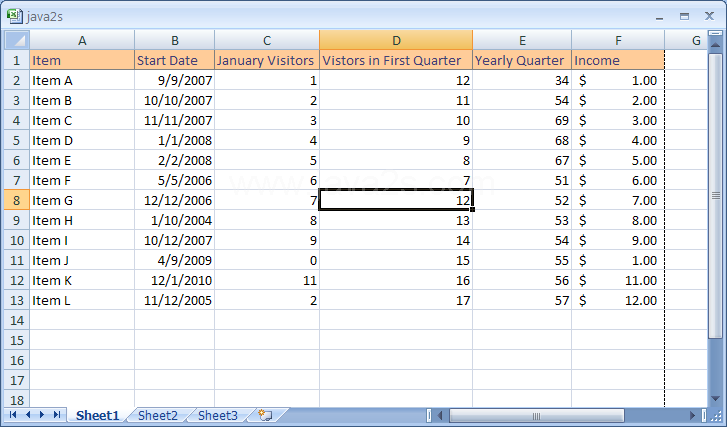Image resolution: width=727 pixels, height=427 pixels.
Task: Select highlighted row 8 header
Action: pos(17,200)
